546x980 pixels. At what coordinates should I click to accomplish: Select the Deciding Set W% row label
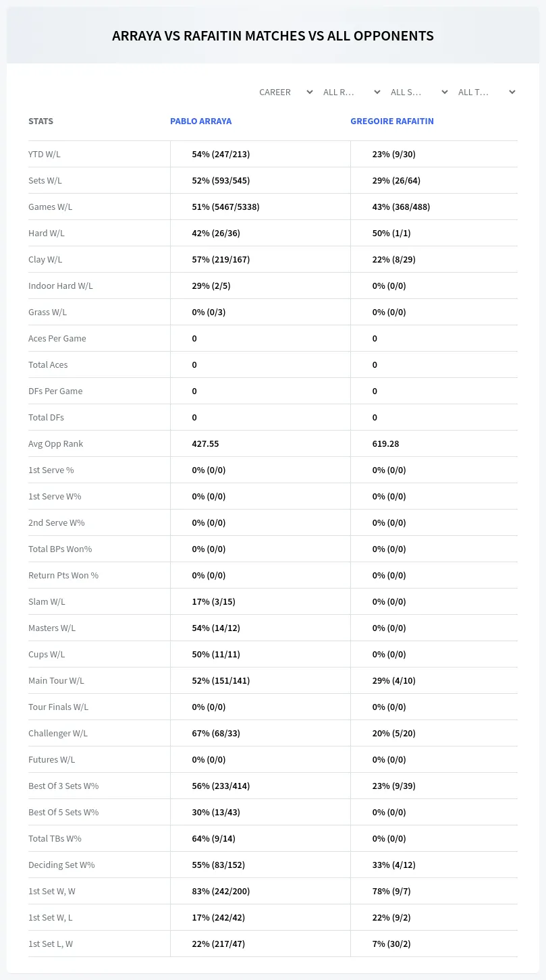tap(61, 865)
